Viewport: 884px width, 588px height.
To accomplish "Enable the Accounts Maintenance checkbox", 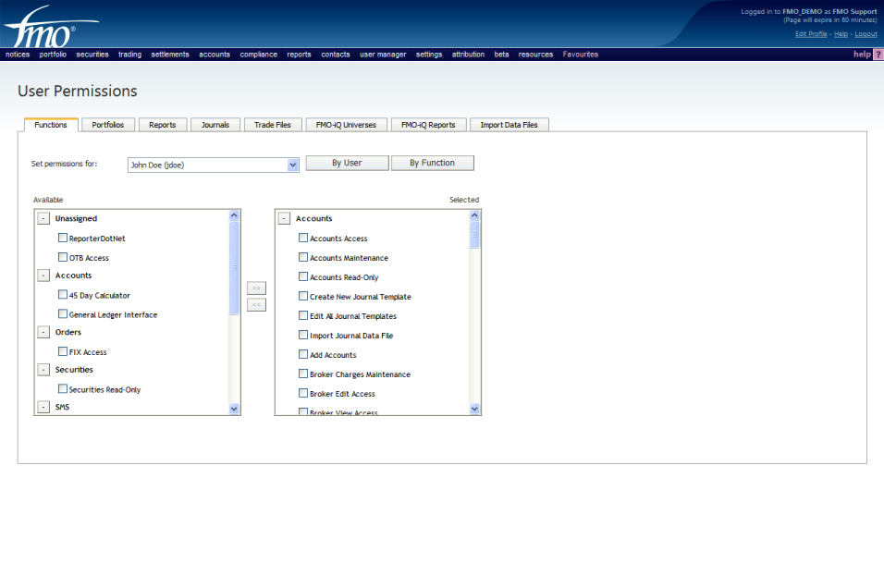I will tap(303, 258).
